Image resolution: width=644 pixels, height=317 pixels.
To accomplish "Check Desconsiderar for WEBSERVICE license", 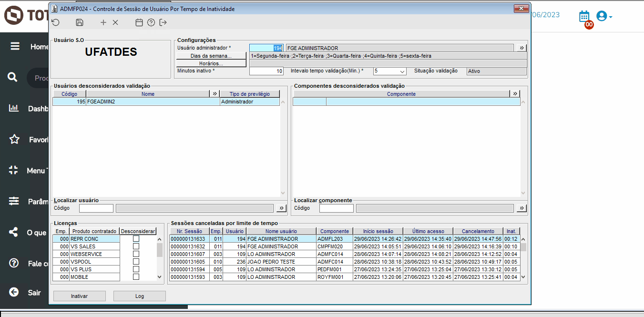I will (136, 254).
